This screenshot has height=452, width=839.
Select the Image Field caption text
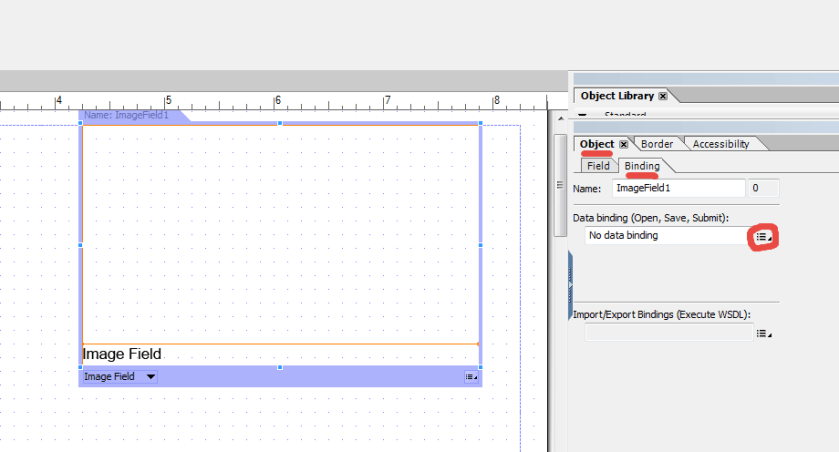tap(121, 354)
